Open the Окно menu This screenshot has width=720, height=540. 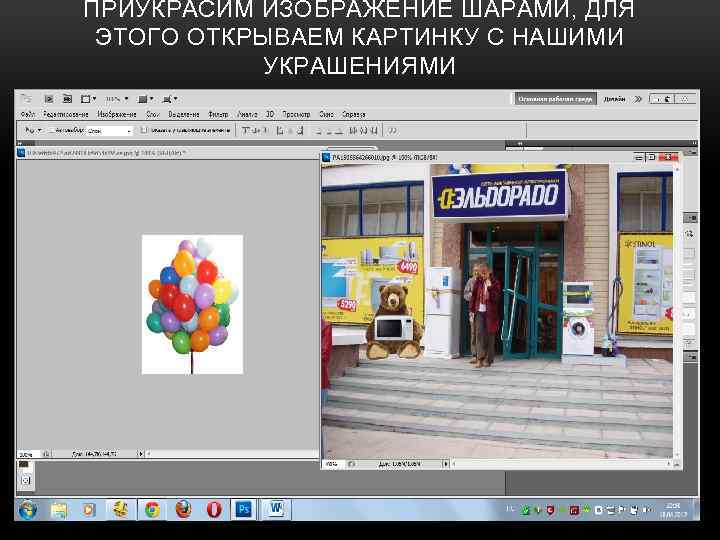pos(326,114)
